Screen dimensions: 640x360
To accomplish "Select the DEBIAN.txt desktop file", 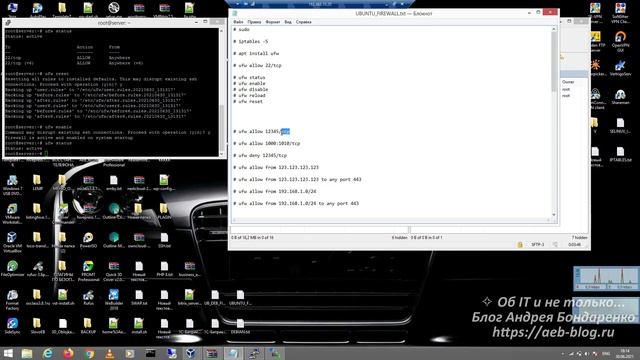I will [x=240, y=326].
